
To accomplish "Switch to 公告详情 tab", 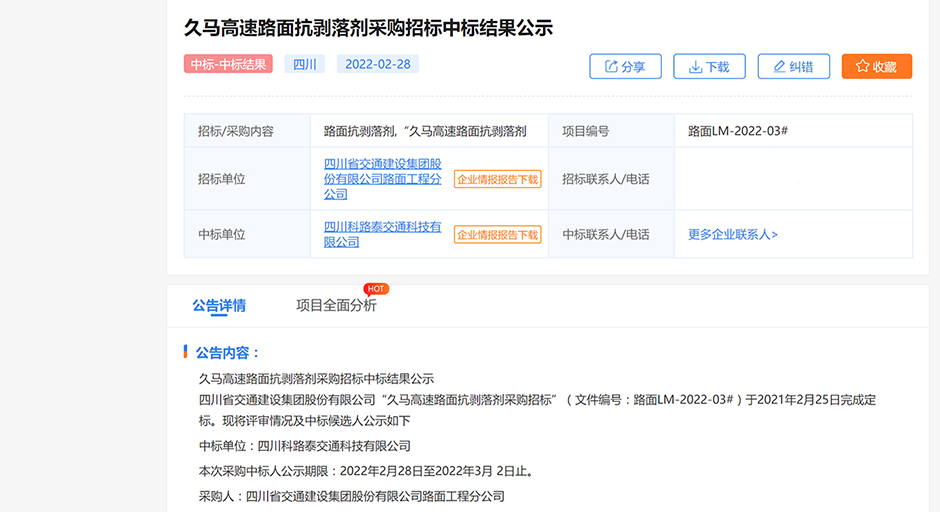I will (x=219, y=305).
